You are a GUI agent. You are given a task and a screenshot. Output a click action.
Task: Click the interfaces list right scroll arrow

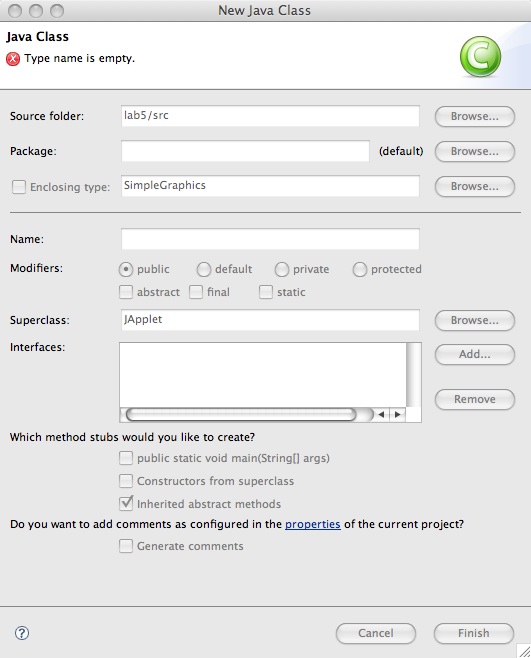397,415
